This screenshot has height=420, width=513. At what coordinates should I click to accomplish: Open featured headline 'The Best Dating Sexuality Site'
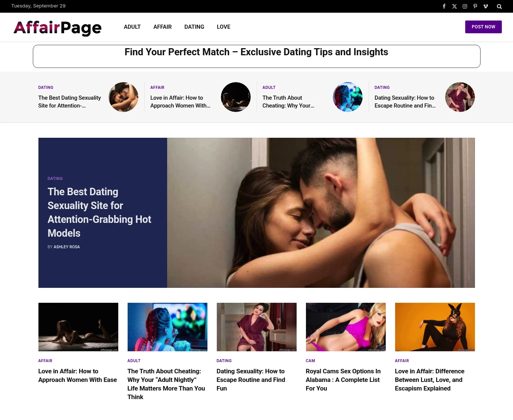click(99, 212)
